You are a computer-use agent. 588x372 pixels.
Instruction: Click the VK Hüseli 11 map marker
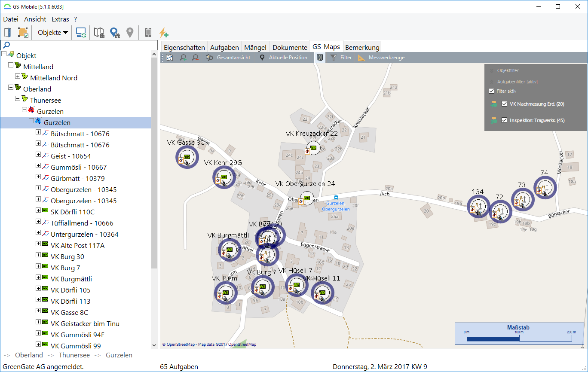pos(322,293)
